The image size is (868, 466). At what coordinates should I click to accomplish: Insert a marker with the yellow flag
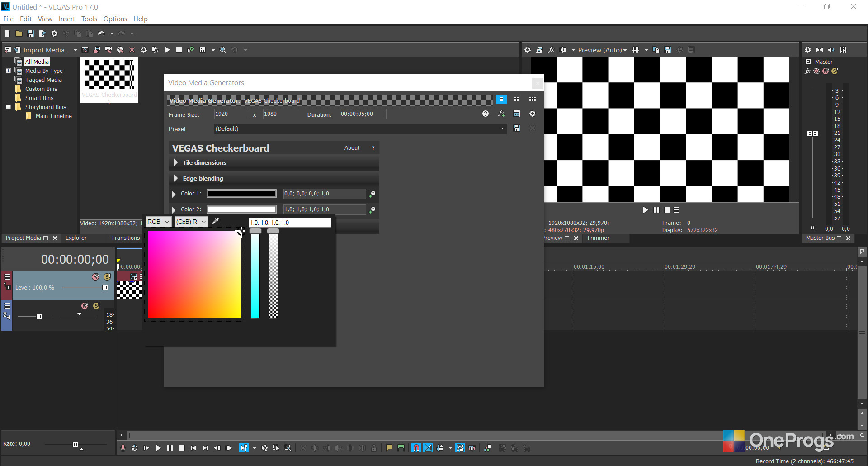coord(389,448)
